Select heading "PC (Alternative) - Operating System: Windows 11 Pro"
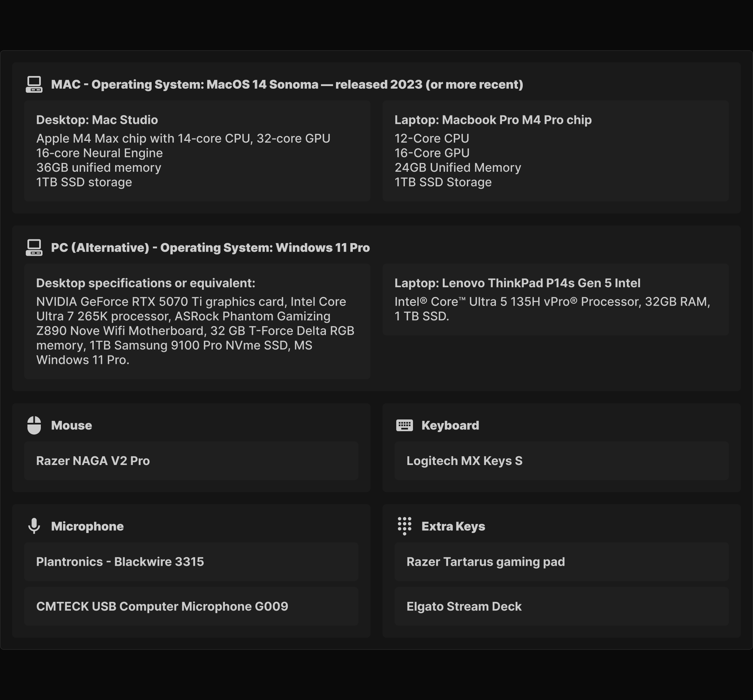Image resolution: width=753 pixels, height=700 pixels. point(211,248)
